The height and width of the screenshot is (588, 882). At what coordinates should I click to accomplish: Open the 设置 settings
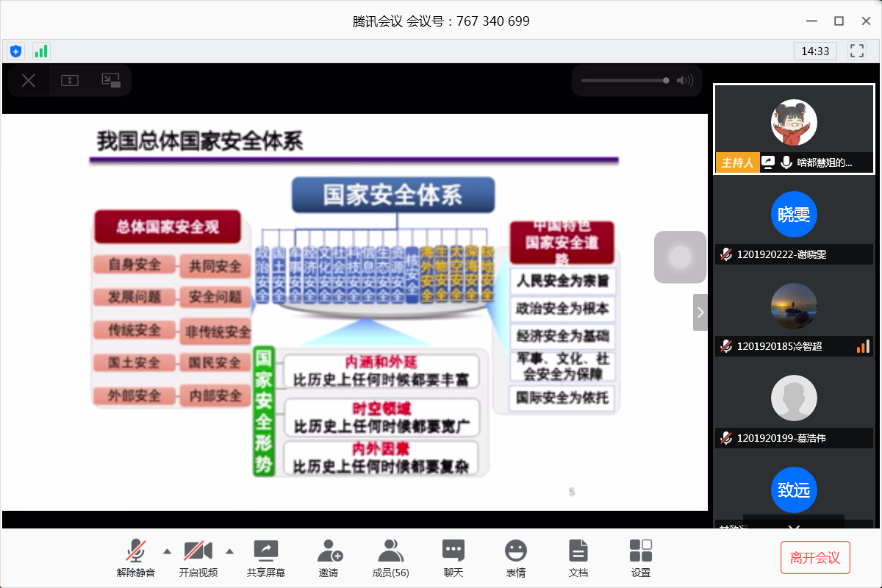641,557
